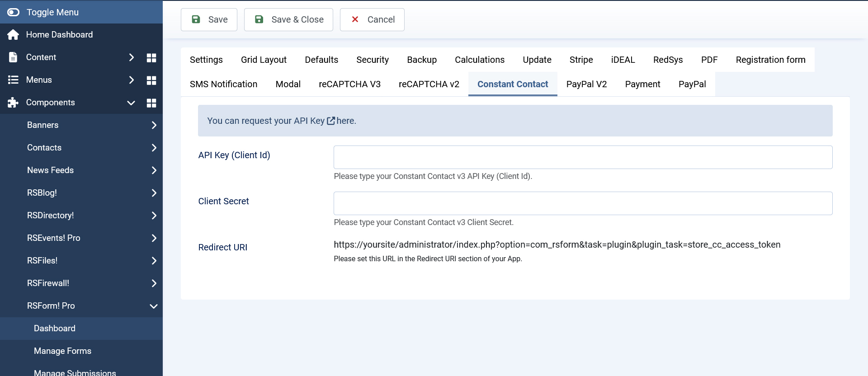868x376 pixels.
Task: Open Home Dashboard house icon
Action: pyautogui.click(x=13, y=35)
